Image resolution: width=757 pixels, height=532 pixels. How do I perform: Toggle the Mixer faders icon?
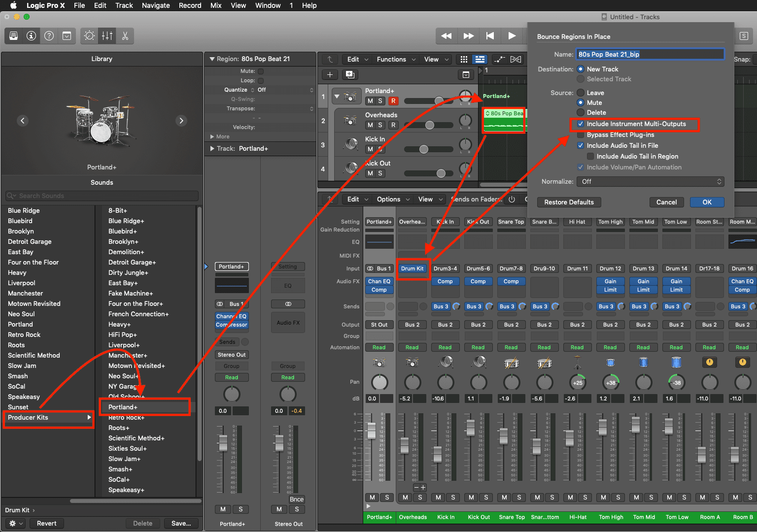(x=107, y=36)
